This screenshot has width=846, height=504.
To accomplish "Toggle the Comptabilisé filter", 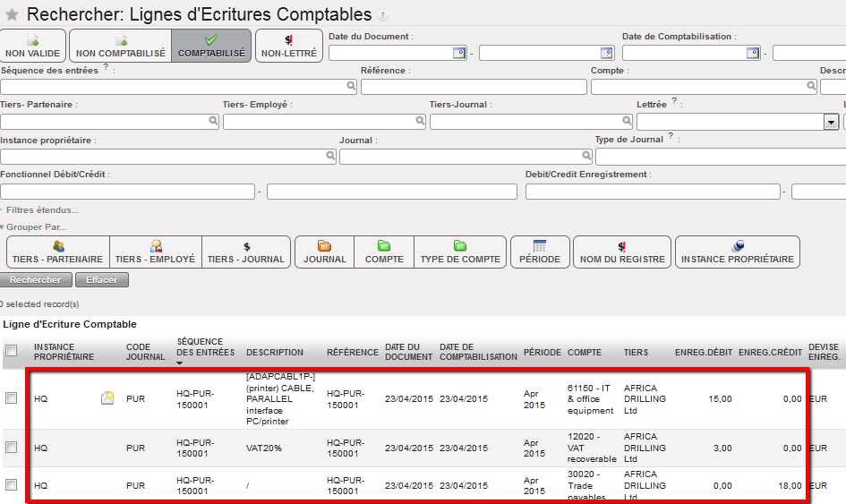I will click(211, 47).
